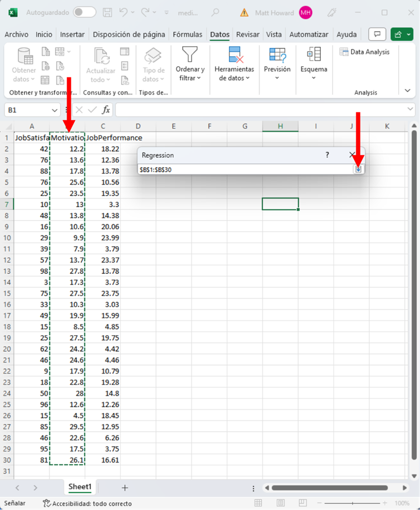Click the Previsión forecast icon
The width and height of the screenshot is (420, 510).
pos(277,65)
